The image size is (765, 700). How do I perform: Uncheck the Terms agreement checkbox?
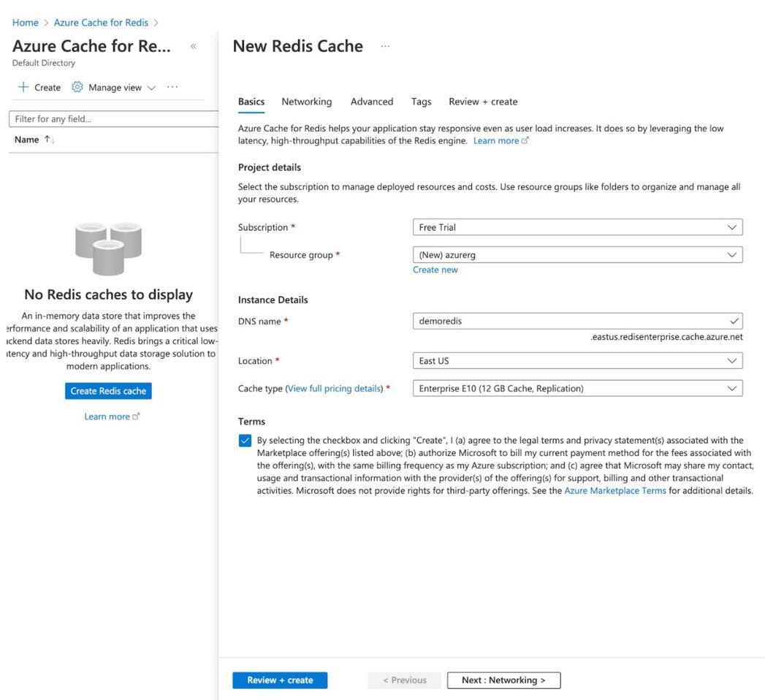click(245, 440)
